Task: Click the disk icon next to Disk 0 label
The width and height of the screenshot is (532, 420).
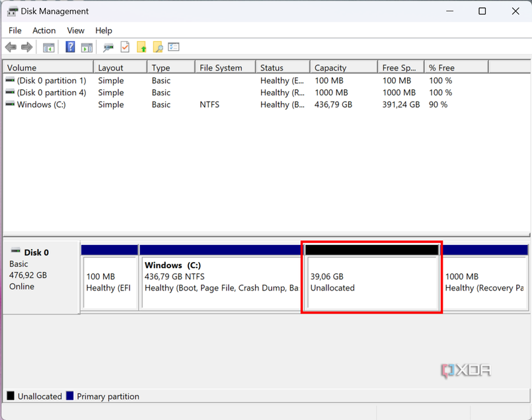Action: pos(16,251)
